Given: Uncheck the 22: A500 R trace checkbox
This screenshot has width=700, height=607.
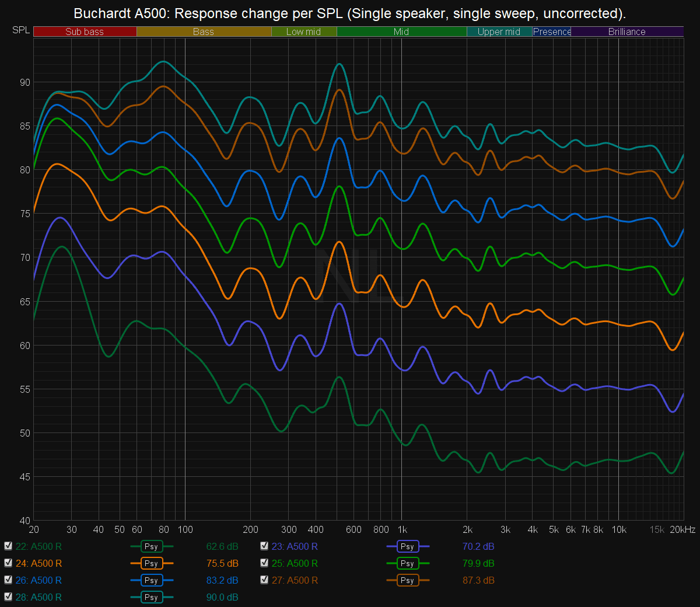Looking at the screenshot, I should pyautogui.click(x=8, y=546).
